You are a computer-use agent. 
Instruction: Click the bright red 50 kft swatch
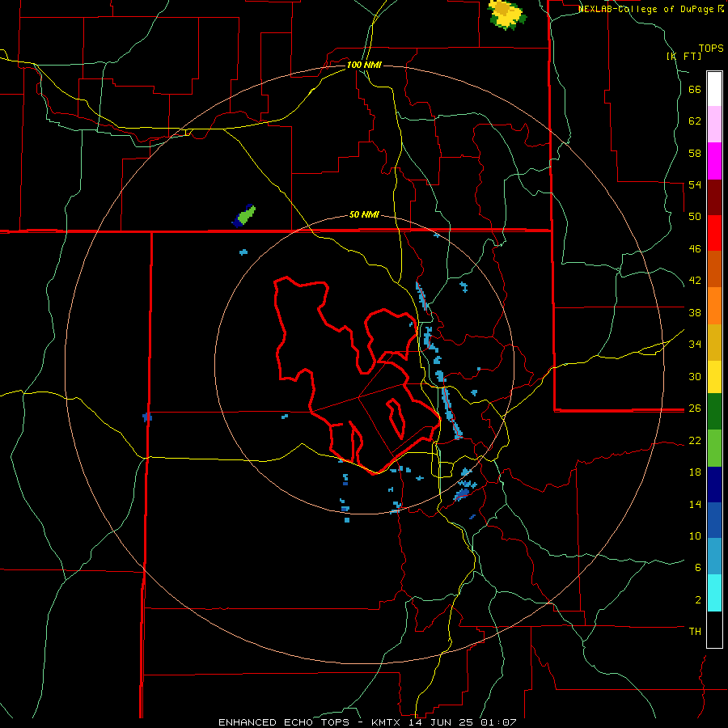tap(714, 233)
